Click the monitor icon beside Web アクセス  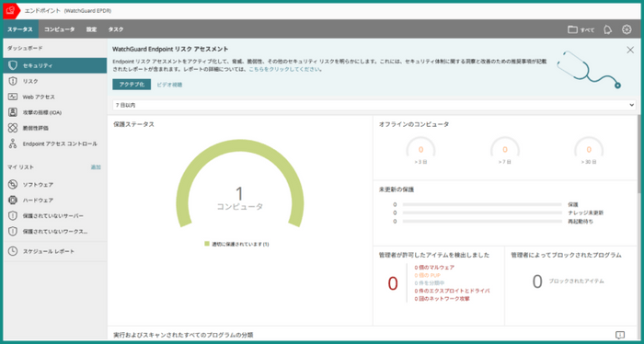click(x=13, y=97)
